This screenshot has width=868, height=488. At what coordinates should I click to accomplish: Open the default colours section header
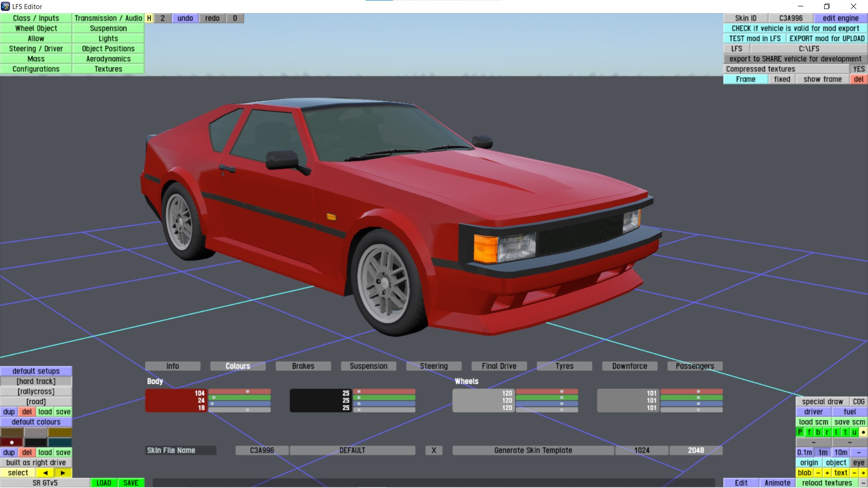[x=36, y=422]
